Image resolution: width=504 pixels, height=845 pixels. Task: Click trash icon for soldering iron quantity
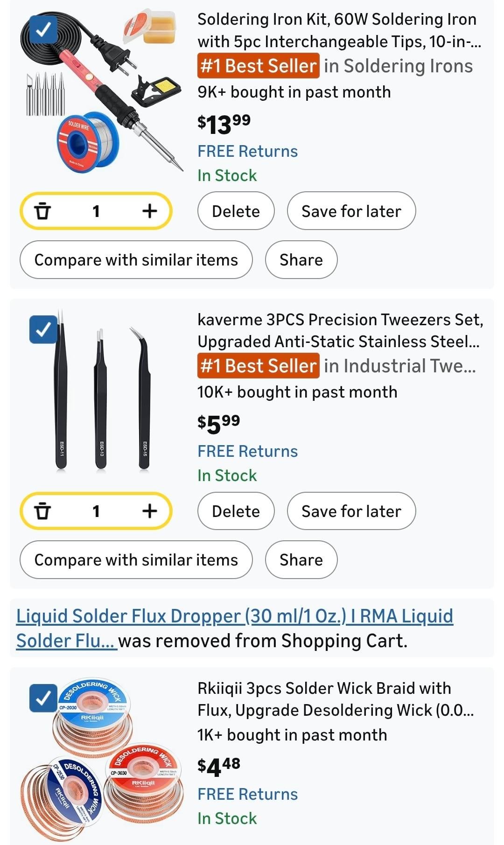pyautogui.click(x=42, y=211)
